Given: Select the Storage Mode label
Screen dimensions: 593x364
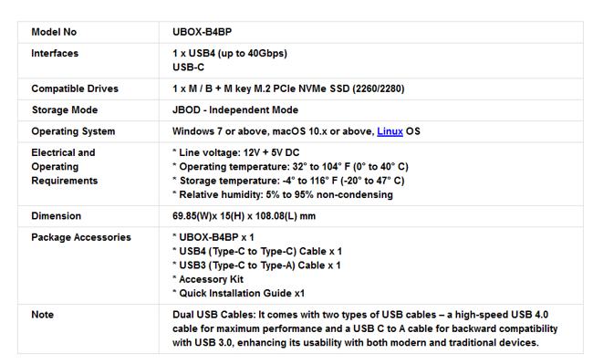Looking at the screenshot, I should coord(65,110).
